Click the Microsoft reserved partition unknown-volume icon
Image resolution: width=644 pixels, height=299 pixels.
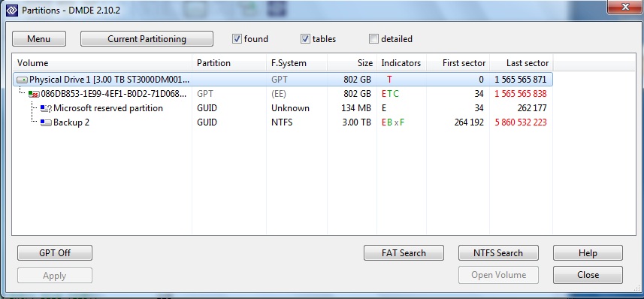[x=46, y=108]
